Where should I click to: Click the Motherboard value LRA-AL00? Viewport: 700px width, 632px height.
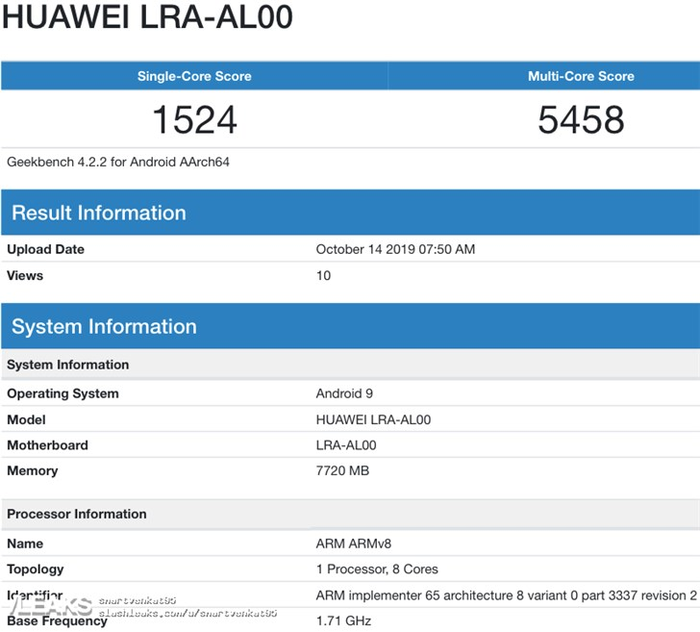click(x=346, y=445)
